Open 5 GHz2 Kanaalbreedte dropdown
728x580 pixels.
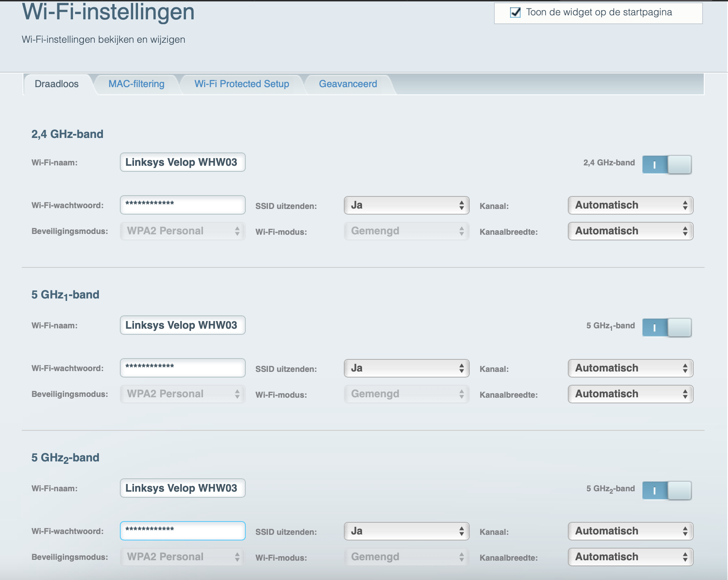pos(631,557)
